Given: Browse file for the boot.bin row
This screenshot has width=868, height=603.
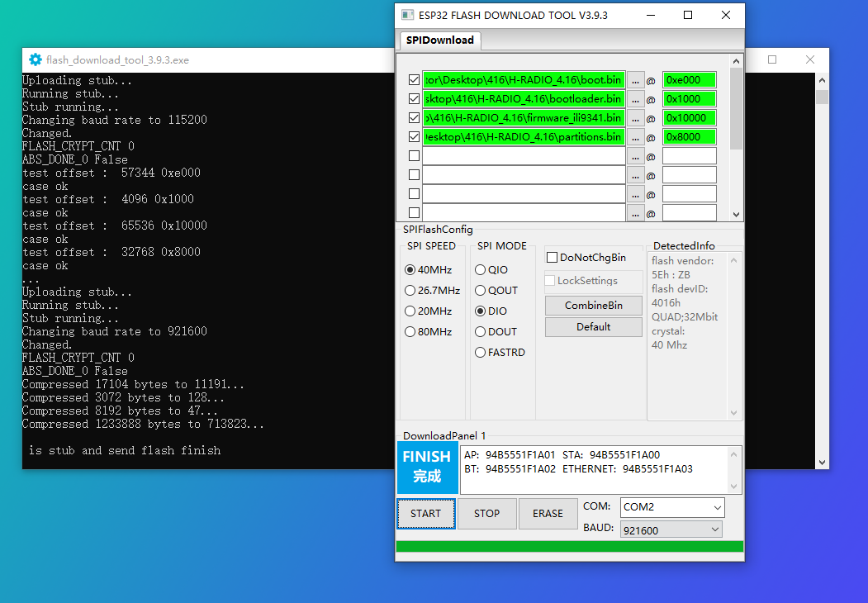Looking at the screenshot, I should tap(635, 80).
